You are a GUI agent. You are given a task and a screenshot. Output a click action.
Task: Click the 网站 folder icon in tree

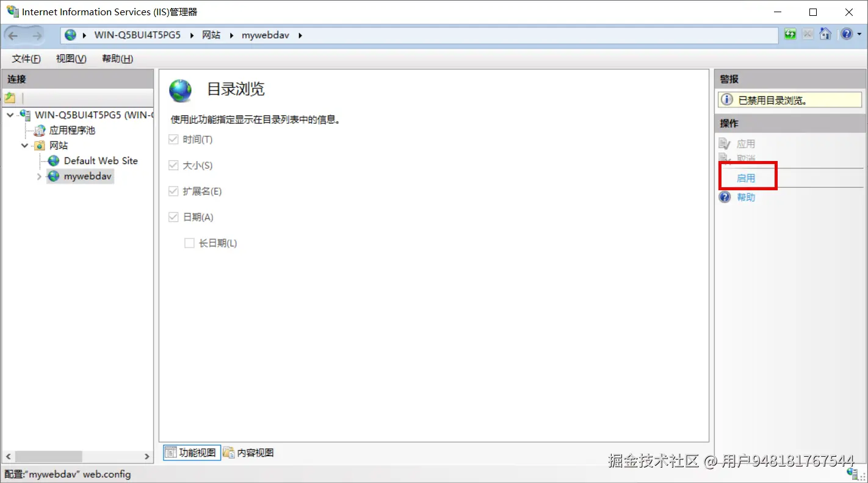(x=40, y=145)
